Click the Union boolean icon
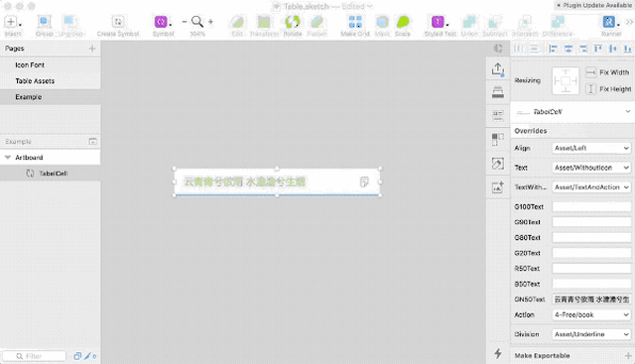 click(469, 22)
